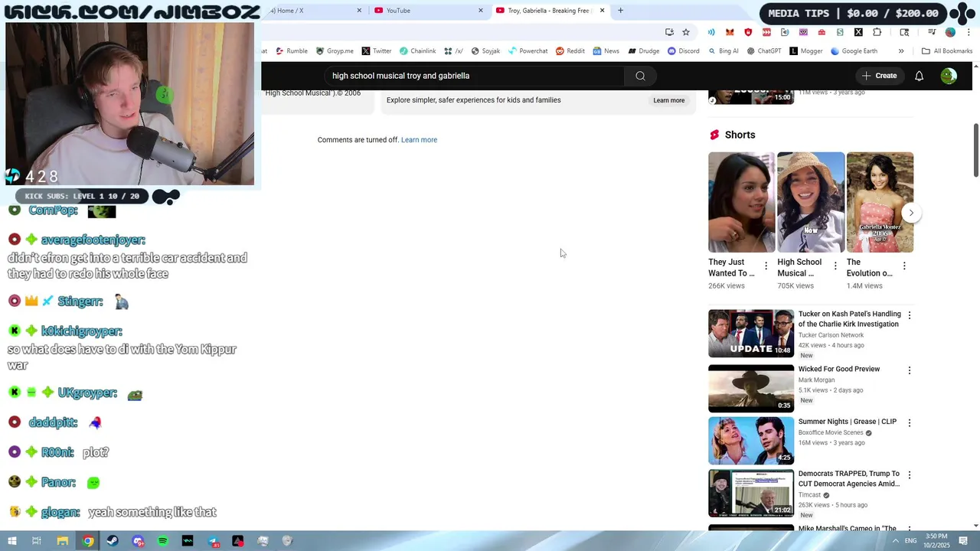This screenshot has width=980, height=551.
Task: Open 'Wicked For Good Preview' video title
Action: pos(839,369)
